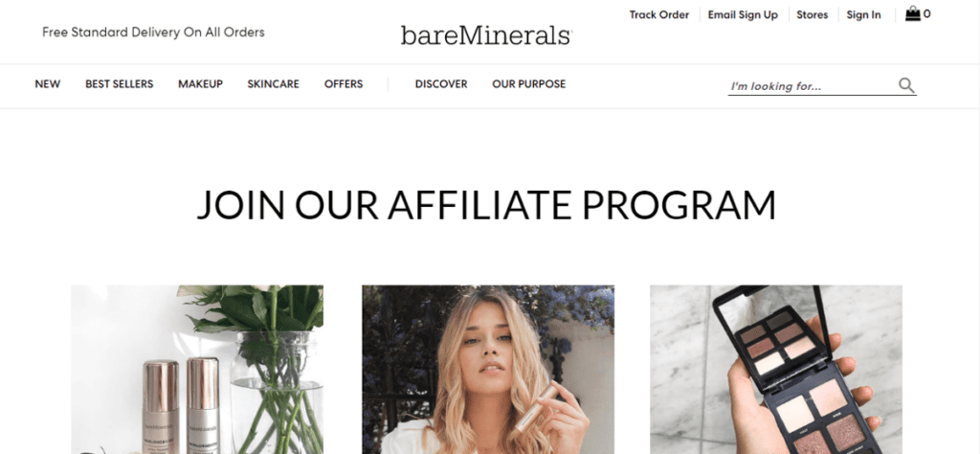This screenshot has height=454, width=980.
Task: Click the Sign In link
Action: pos(864,14)
